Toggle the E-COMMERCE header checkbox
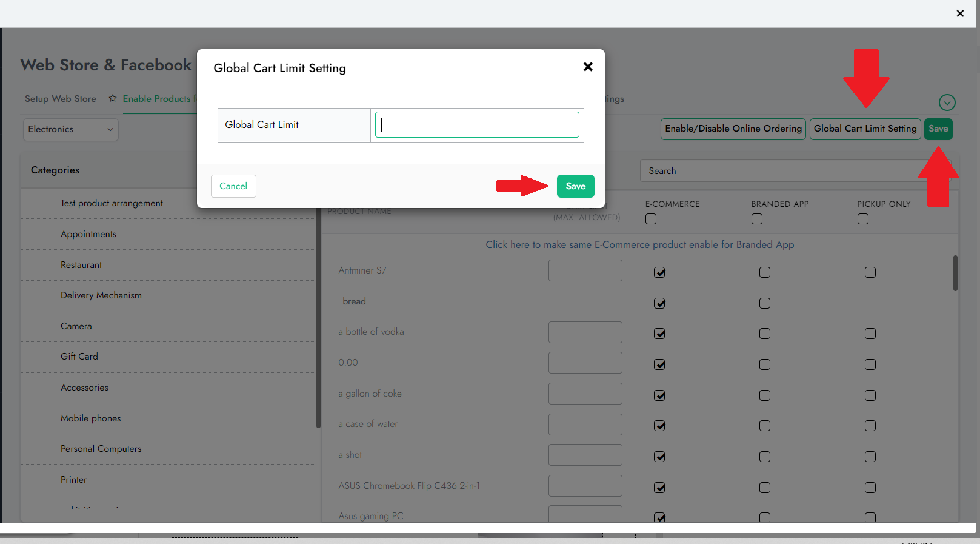 (651, 219)
